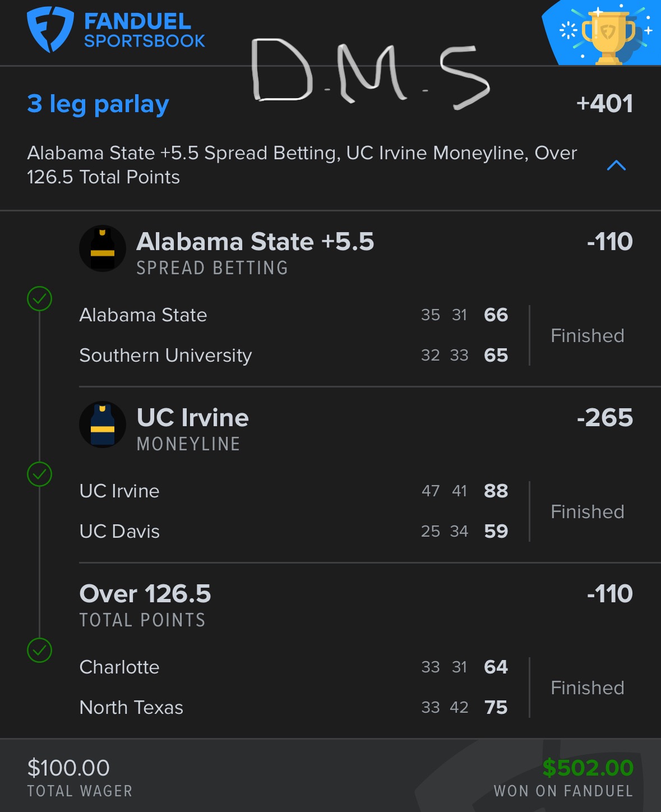This screenshot has width=661, height=812.
Task: Select the Over 126.5 total points heading
Action: (145, 594)
